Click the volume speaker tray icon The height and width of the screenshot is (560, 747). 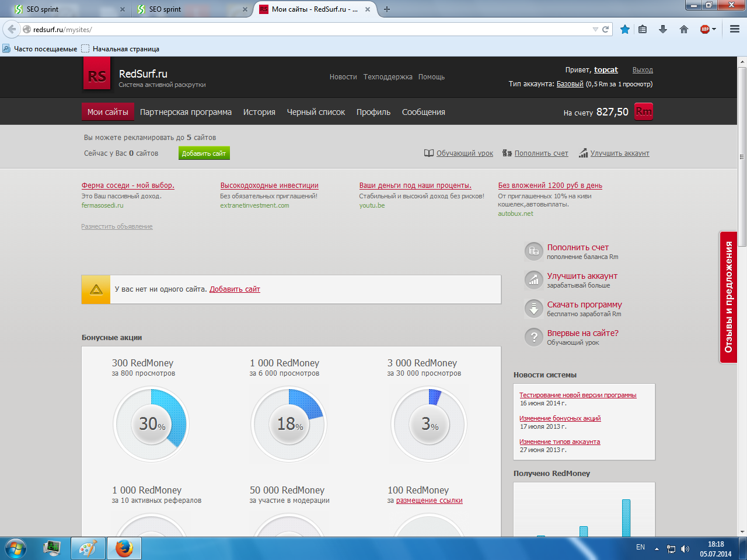pos(685,549)
